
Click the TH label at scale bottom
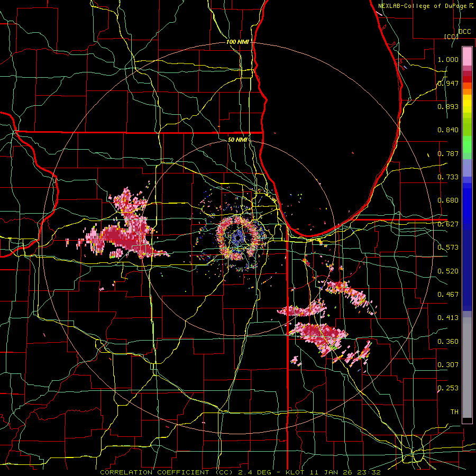[454, 411]
